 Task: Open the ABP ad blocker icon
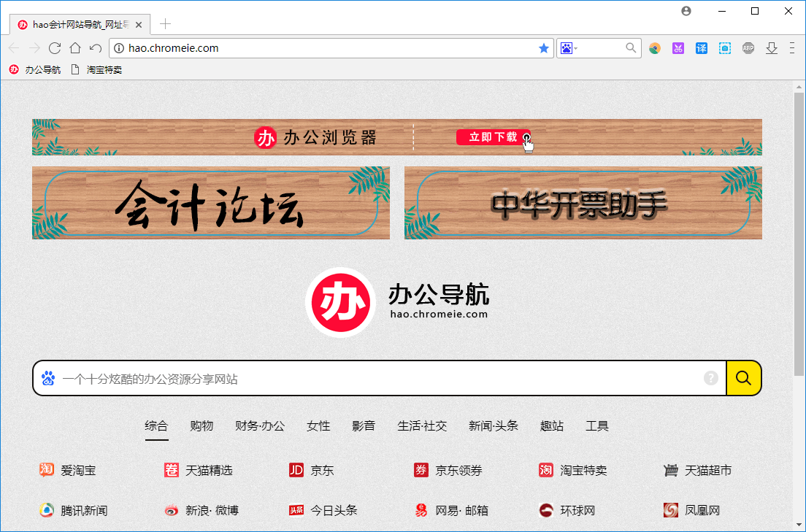tap(748, 48)
